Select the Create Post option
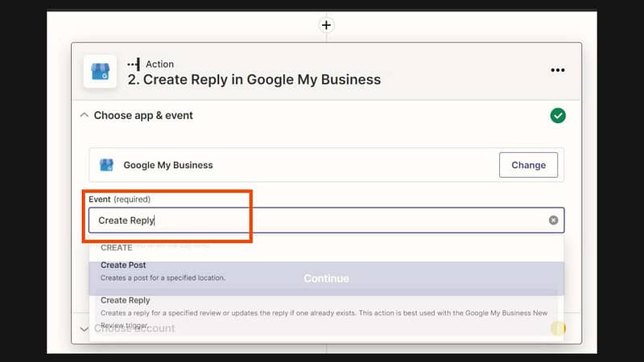This screenshot has width=644, height=362. point(326,271)
